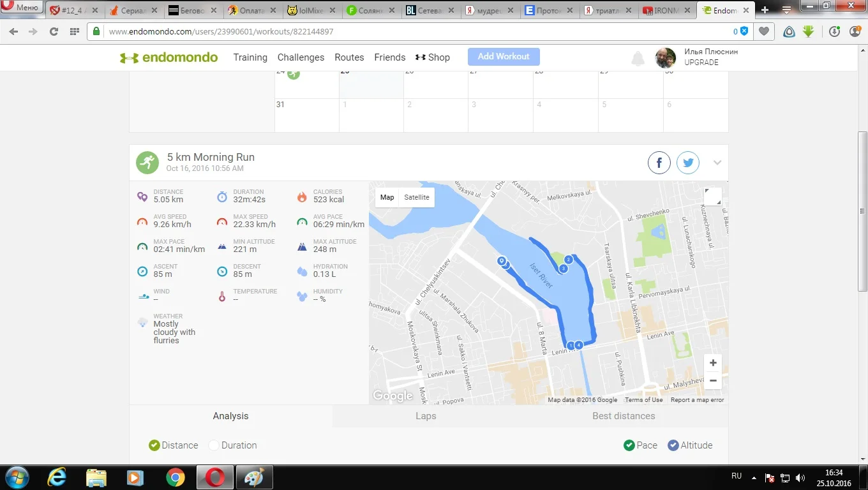The width and height of the screenshot is (868, 490).
Task: Click the 523 kcal calories value
Action: (328, 200)
